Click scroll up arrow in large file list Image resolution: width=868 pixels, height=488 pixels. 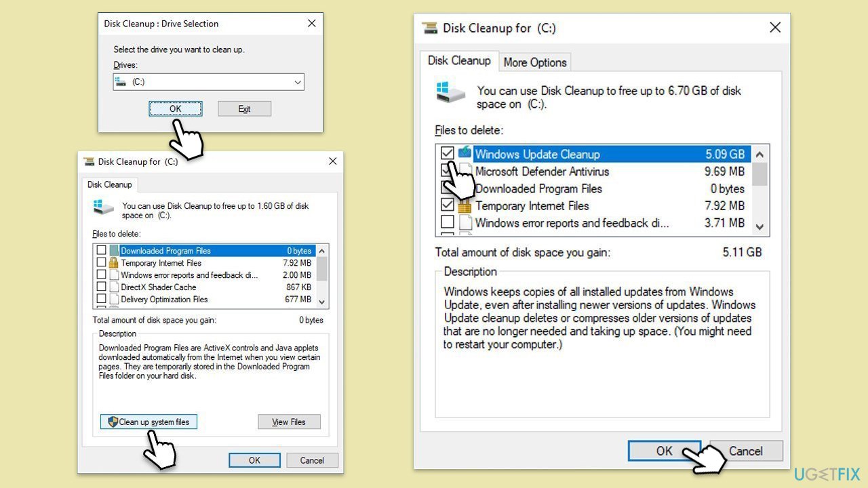click(759, 154)
